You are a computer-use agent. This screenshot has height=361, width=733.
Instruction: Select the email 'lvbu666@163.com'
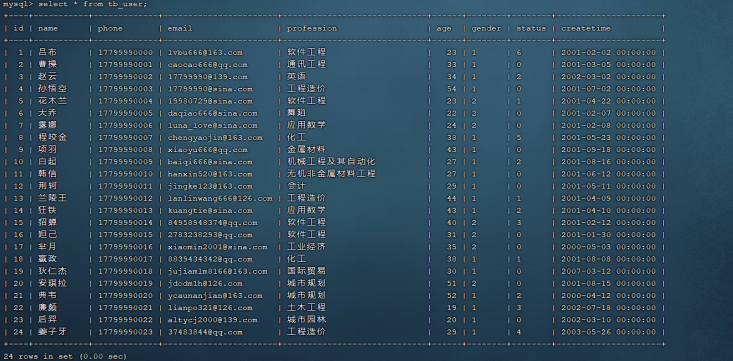tap(205, 53)
